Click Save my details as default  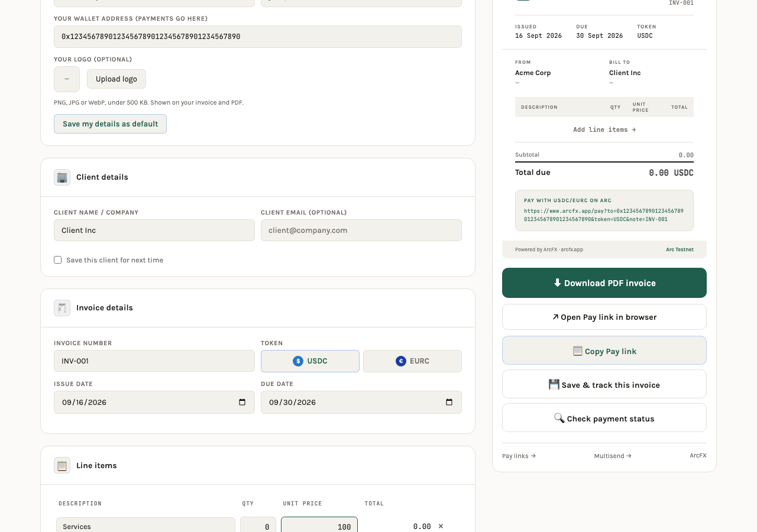[110, 124]
